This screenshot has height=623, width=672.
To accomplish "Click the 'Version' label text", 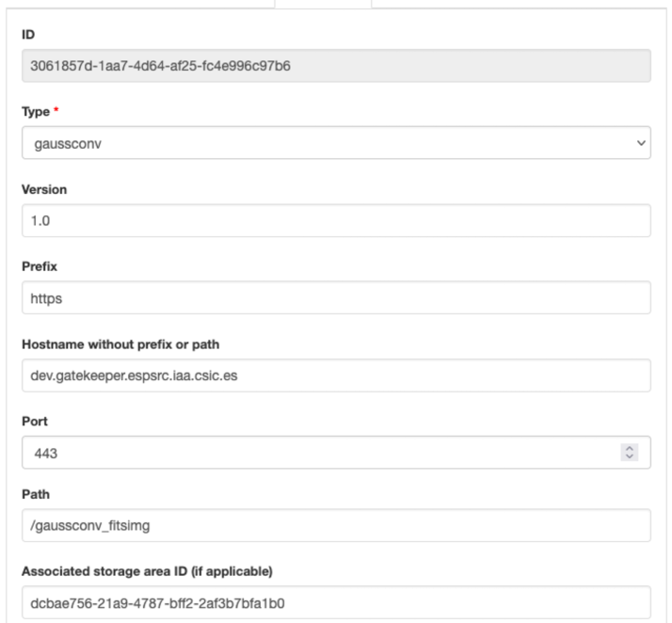I will tap(41, 189).
